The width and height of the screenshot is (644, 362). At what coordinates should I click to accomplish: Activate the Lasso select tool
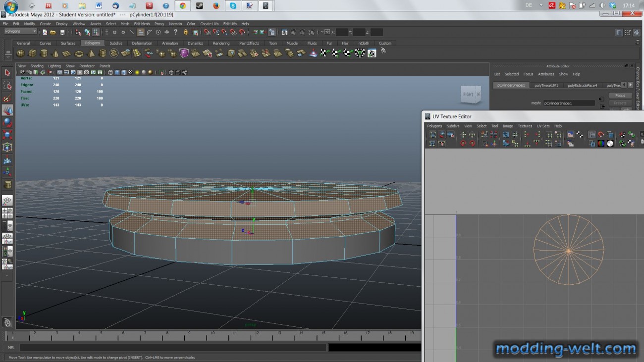pyautogui.click(x=7, y=85)
